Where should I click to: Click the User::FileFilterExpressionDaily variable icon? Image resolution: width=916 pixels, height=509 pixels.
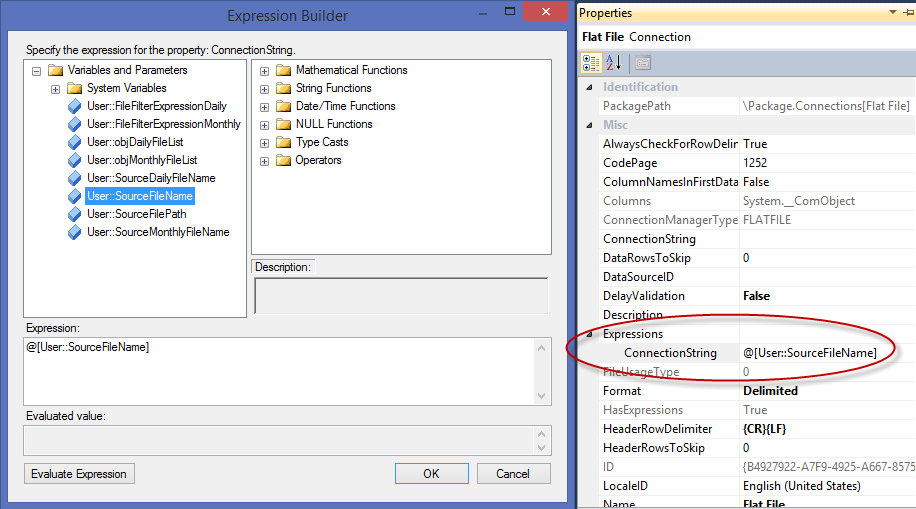[x=74, y=106]
